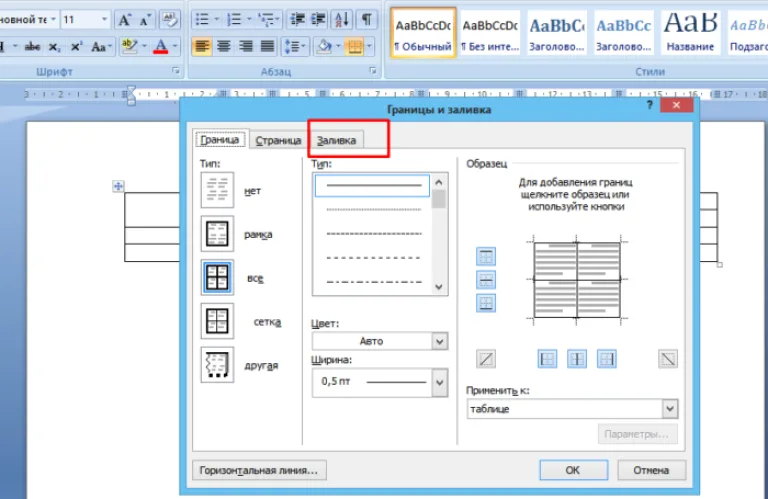The width and height of the screenshot is (768, 499).
Task: Select the нет border type
Action: tap(217, 190)
